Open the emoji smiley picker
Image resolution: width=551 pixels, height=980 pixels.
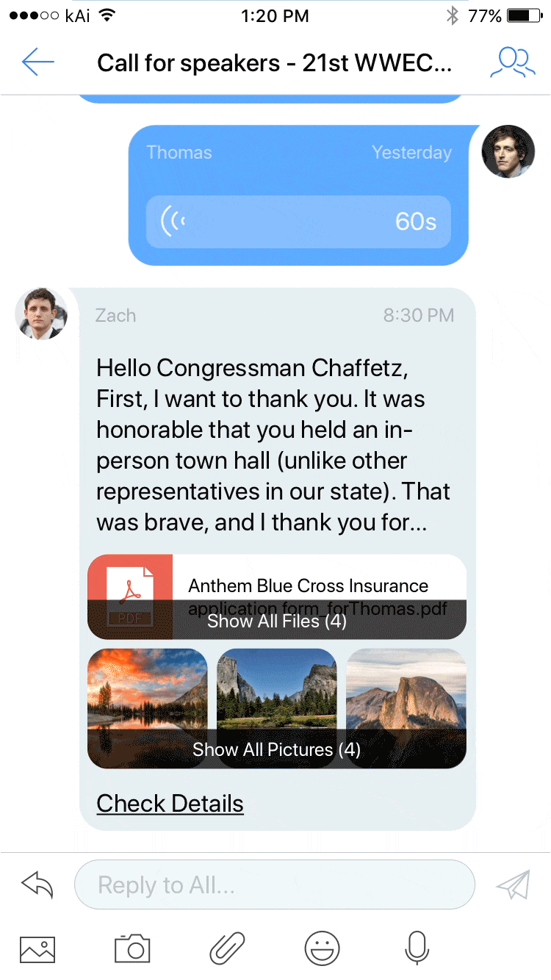tap(322, 948)
